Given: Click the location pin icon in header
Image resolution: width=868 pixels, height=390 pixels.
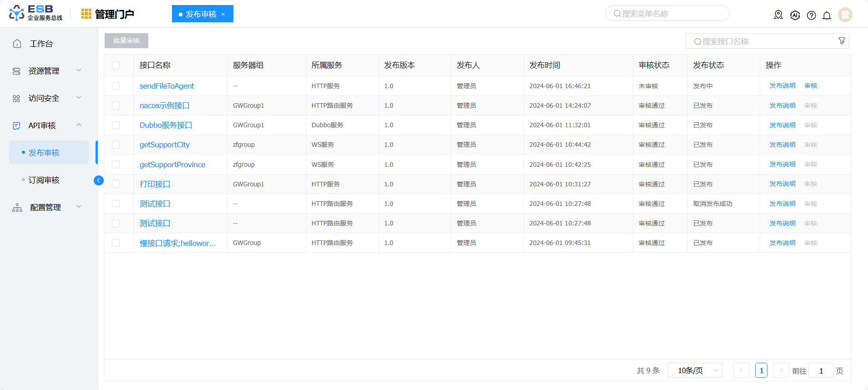Looking at the screenshot, I should [x=778, y=15].
